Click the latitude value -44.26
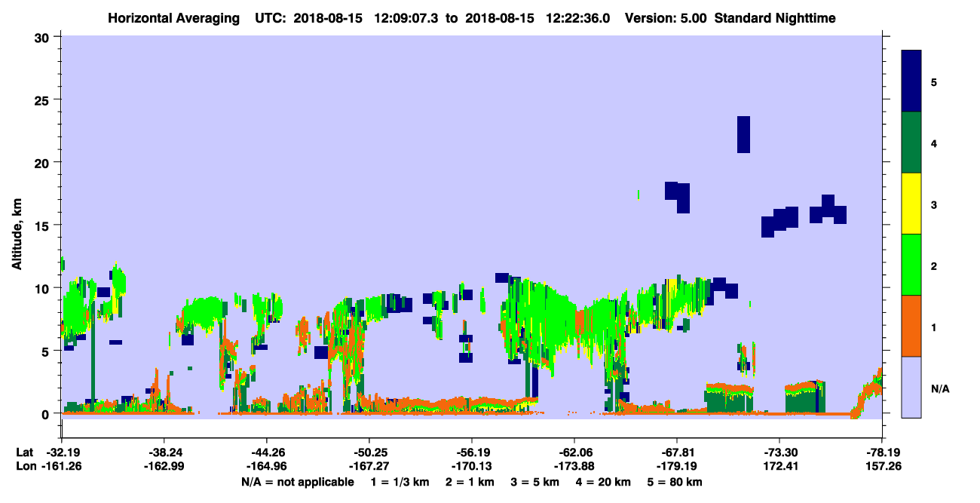 coord(266,452)
